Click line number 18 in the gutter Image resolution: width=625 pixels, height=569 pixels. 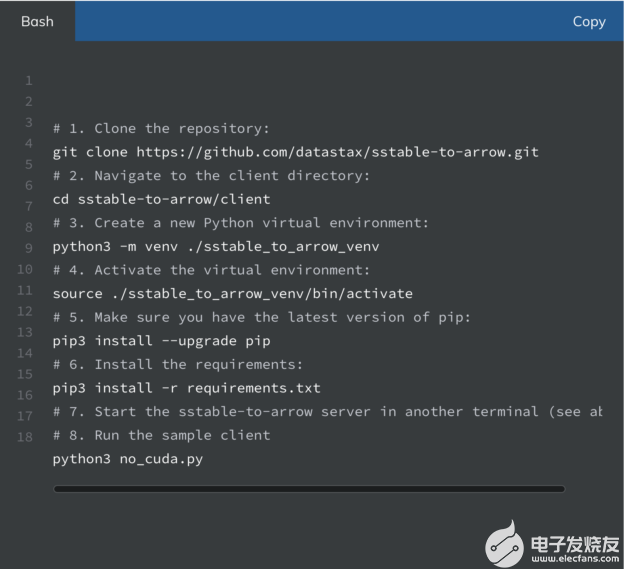click(x=25, y=436)
